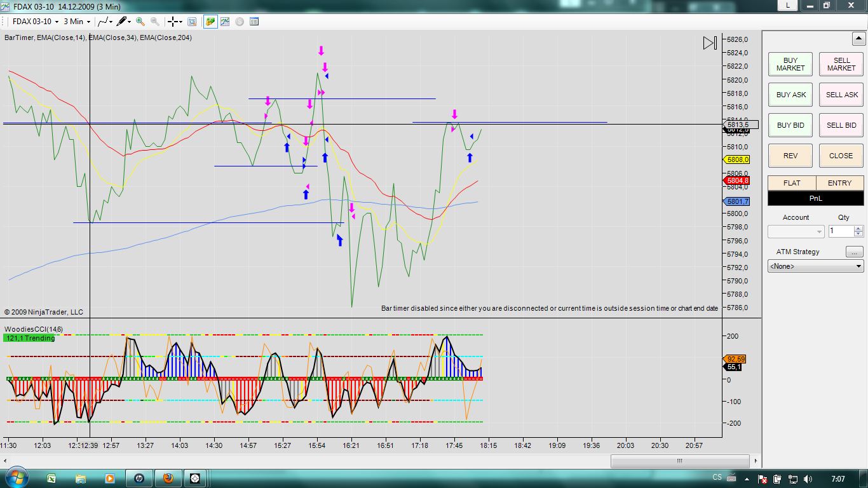Open the chart style line dropdown
Screen dimensions: 868x488
(105, 22)
